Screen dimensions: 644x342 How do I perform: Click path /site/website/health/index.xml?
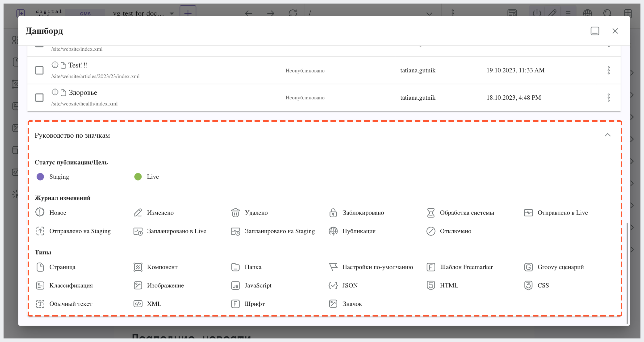(84, 104)
